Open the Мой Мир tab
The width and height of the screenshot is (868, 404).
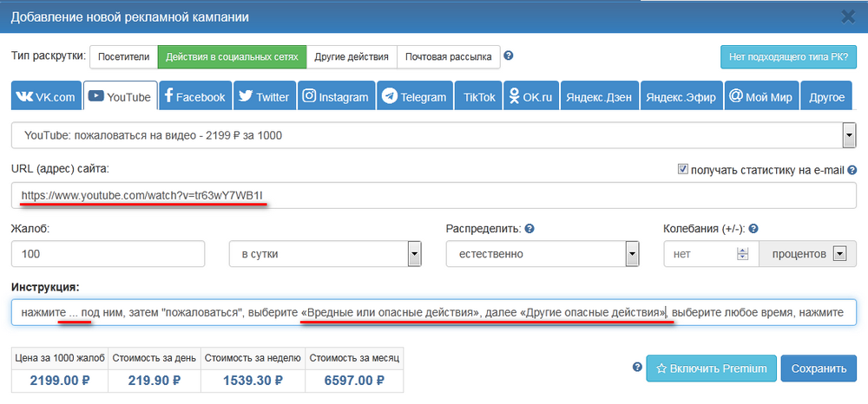tap(760, 97)
